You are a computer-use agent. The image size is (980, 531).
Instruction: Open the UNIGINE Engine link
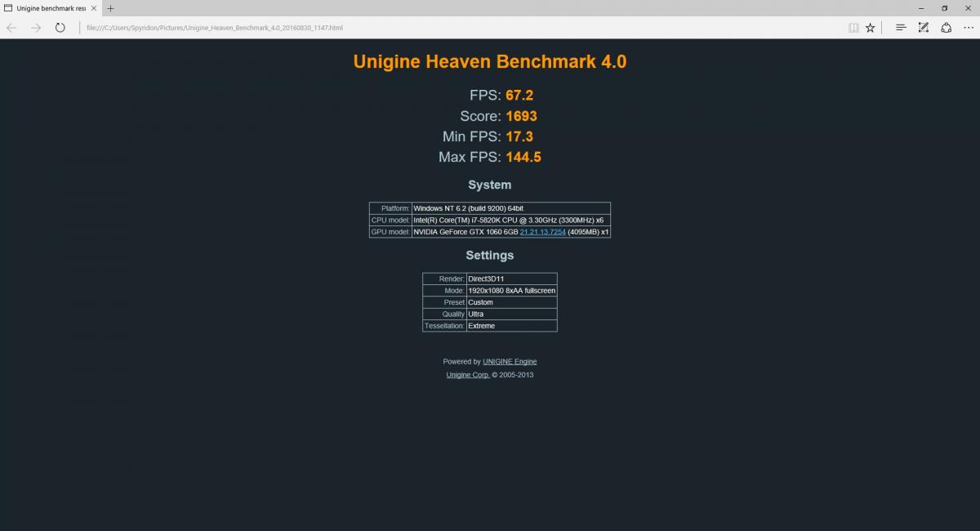pyautogui.click(x=510, y=361)
